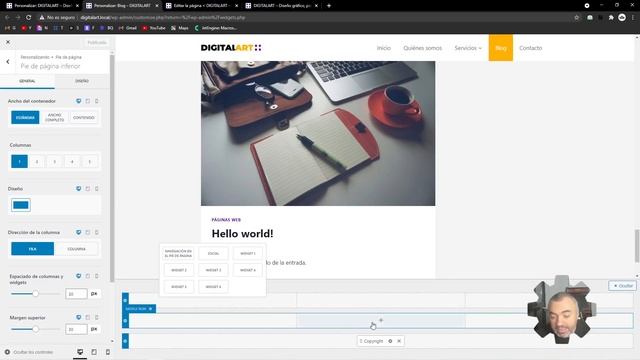Choose Ancho completo container width
Image resolution: width=640 pixels, height=360 pixels.
pos(55,118)
